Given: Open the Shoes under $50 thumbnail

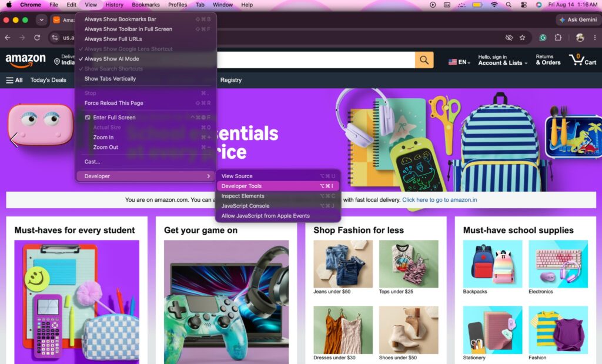Looking at the screenshot, I should pos(409,330).
